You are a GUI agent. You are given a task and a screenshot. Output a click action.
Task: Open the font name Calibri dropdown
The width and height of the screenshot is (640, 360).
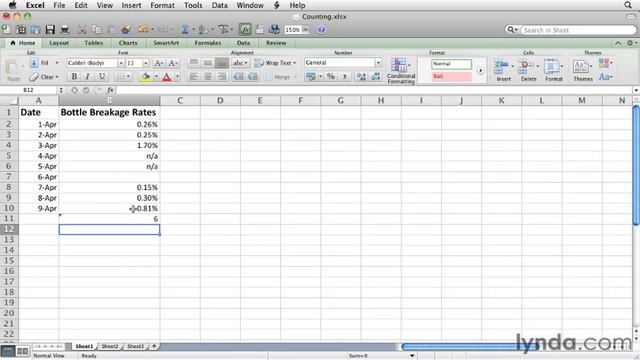pyautogui.click(x=121, y=63)
